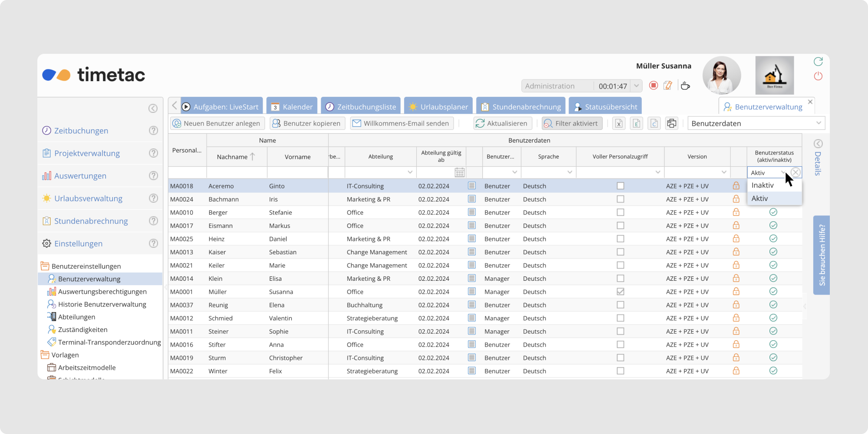Select Inaktiv from the status dropdown list

pyautogui.click(x=763, y=185)
